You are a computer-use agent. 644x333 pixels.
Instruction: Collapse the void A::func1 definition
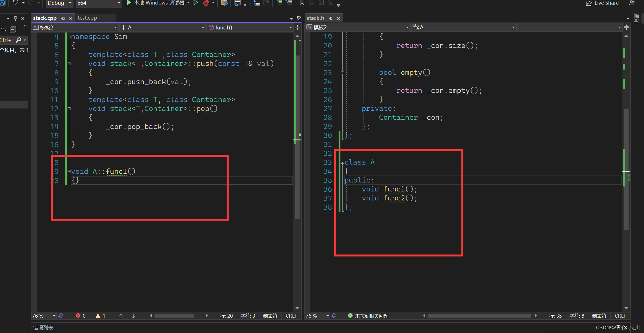(69, 172)
